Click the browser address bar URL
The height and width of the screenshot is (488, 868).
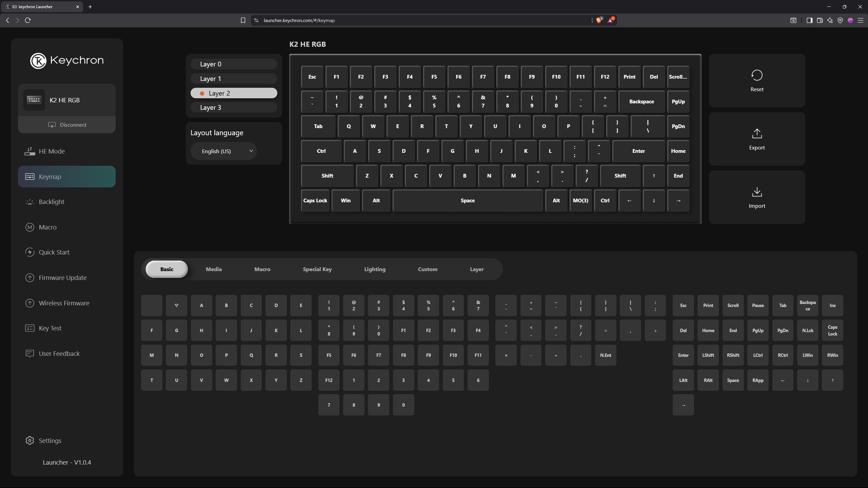coord(299,20)
